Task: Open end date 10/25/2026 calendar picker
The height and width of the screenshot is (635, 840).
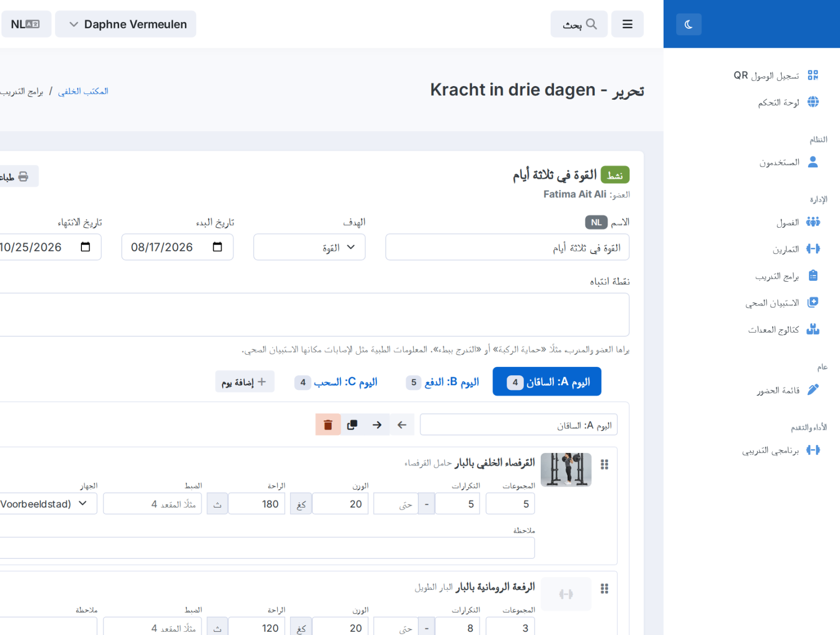Action: coord(86,247)
